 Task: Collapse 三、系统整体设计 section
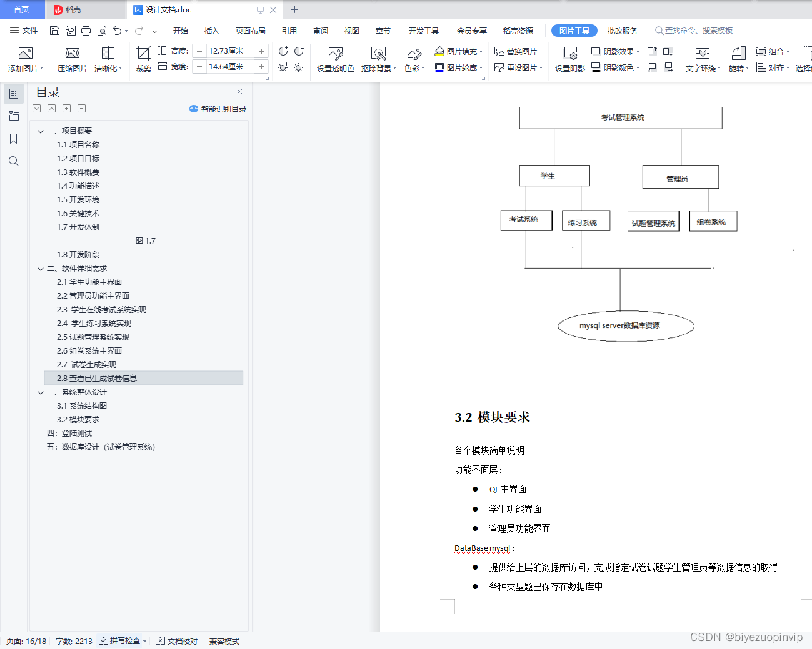pos(41,392)
